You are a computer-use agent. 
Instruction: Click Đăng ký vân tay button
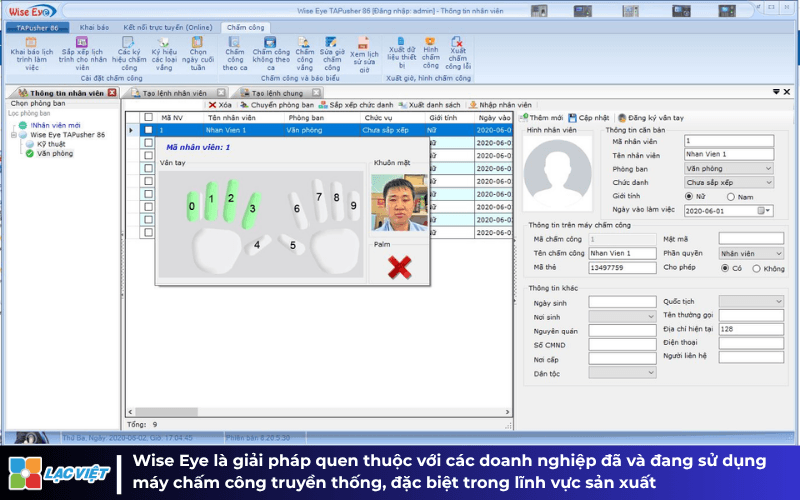[x=651, y=117]
